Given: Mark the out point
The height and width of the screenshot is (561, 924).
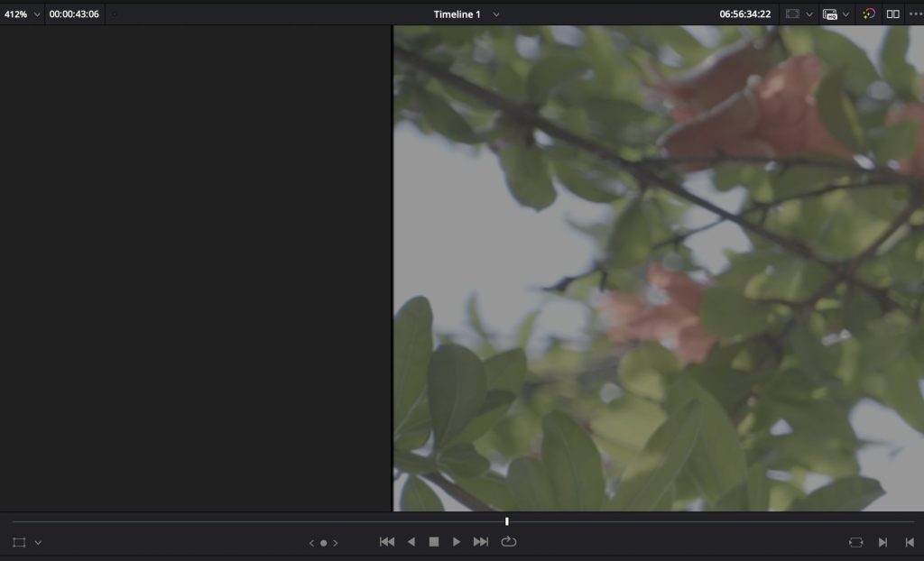Looking at the screenshot, I should pyautogui.click(x=910, y=542).
